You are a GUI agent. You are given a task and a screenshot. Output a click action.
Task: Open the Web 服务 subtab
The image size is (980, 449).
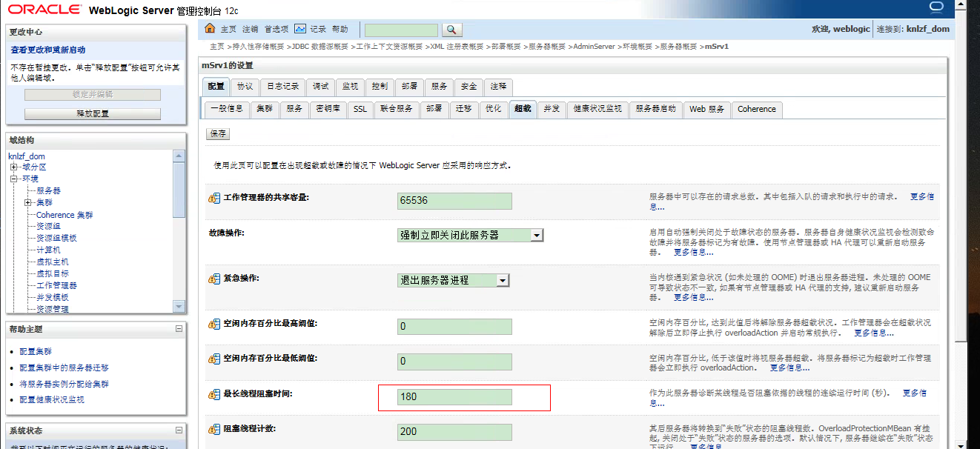tap(706, 109)
